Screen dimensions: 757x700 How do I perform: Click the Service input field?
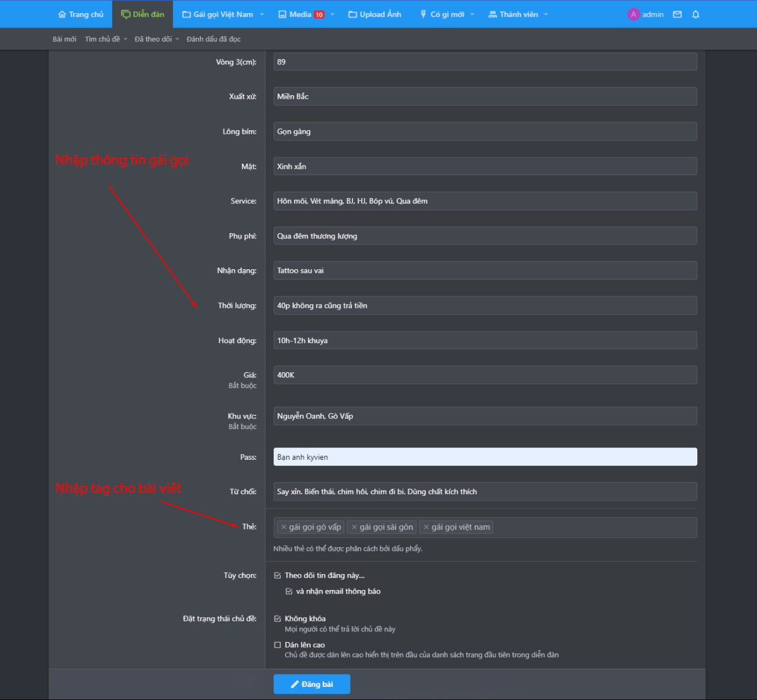(485, 201)
